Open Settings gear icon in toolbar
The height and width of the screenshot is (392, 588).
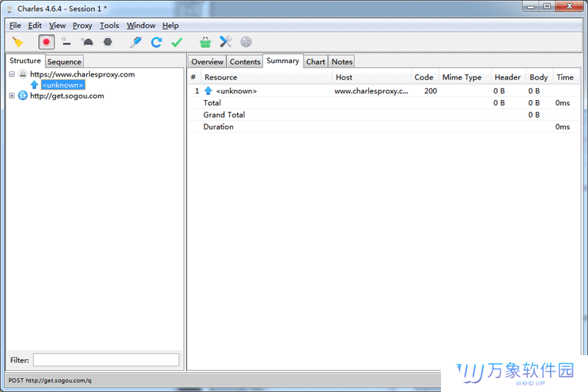tap(246, 42)
